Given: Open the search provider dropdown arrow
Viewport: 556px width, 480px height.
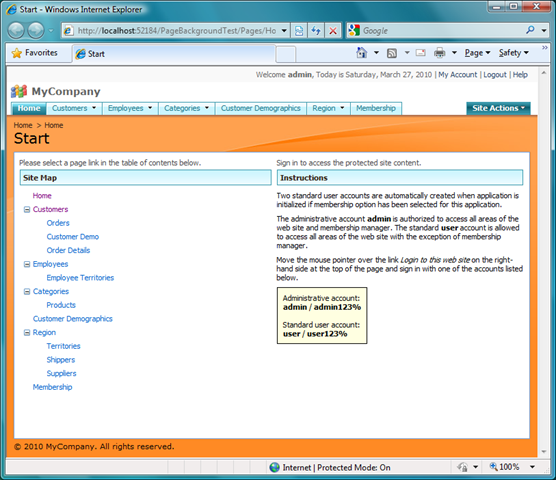Looking at the screenshot, I should [544, 31].
